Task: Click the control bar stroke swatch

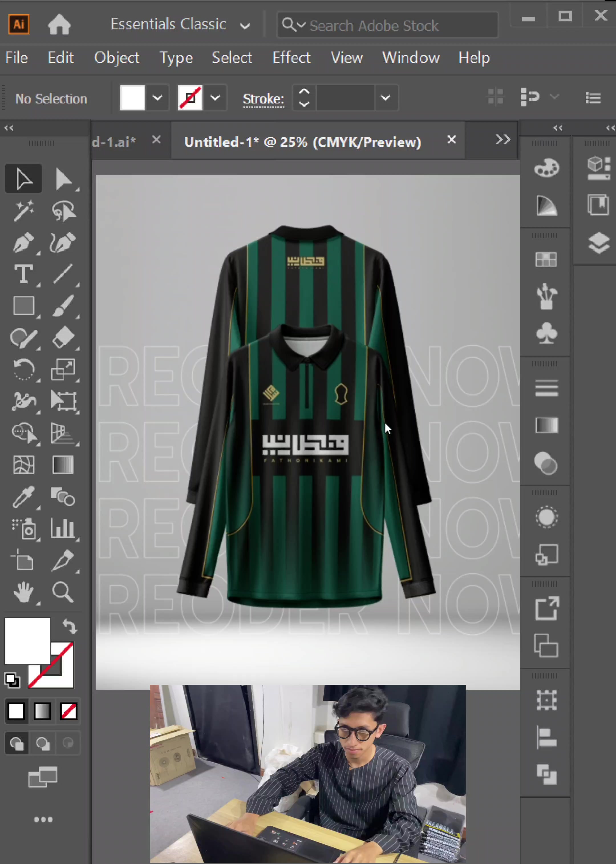Action: pyautogui.click(x=190, y=98)
